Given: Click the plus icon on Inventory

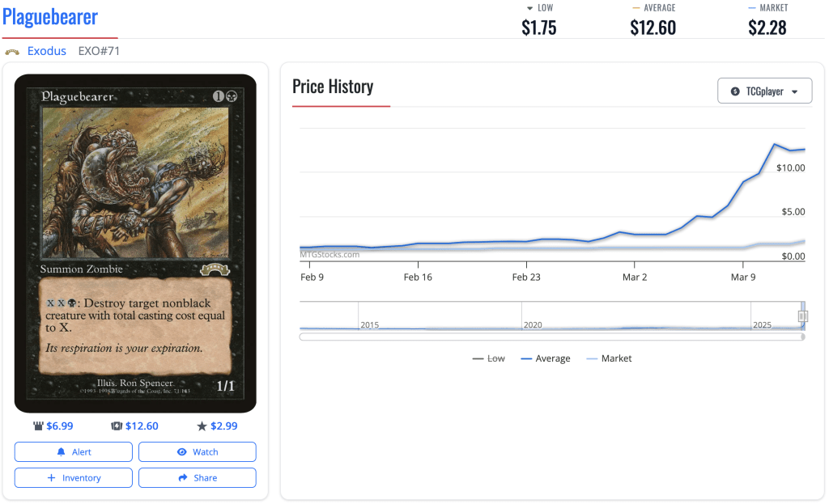Looking at the screenshot, I should coord(52,478).
